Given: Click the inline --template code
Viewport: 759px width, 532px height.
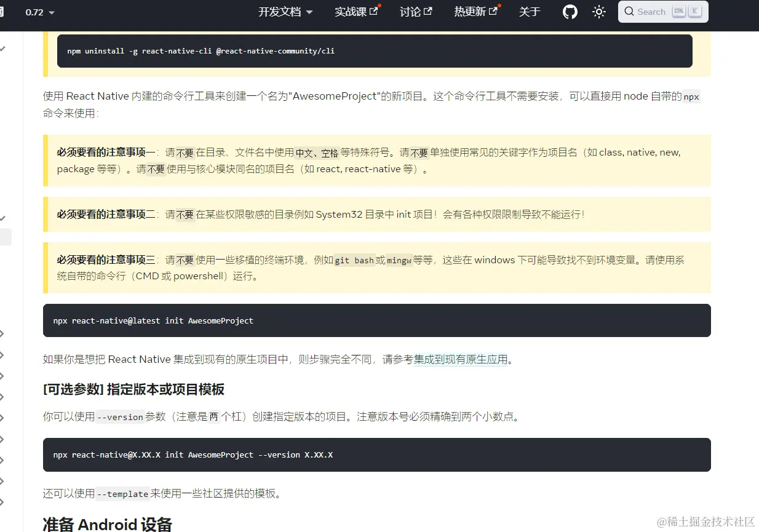Looking at the screenshot, I should pos(123,494).
